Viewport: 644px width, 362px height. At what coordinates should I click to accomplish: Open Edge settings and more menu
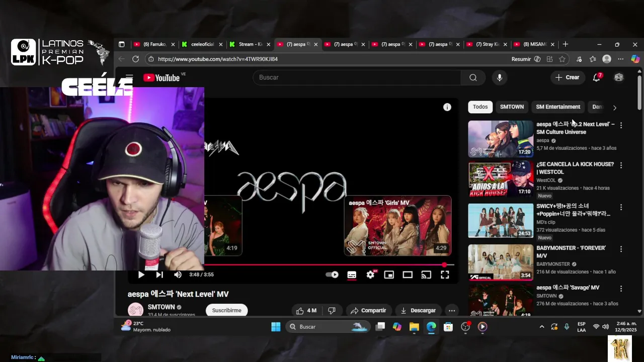coord(621,59)
